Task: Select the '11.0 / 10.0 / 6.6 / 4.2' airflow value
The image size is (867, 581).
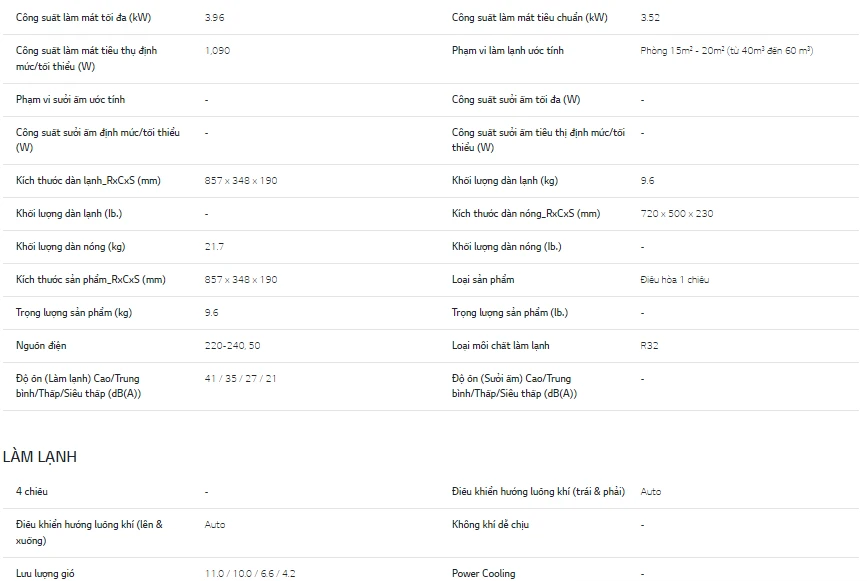Action: pyautogui.click(x=250, y=574)
